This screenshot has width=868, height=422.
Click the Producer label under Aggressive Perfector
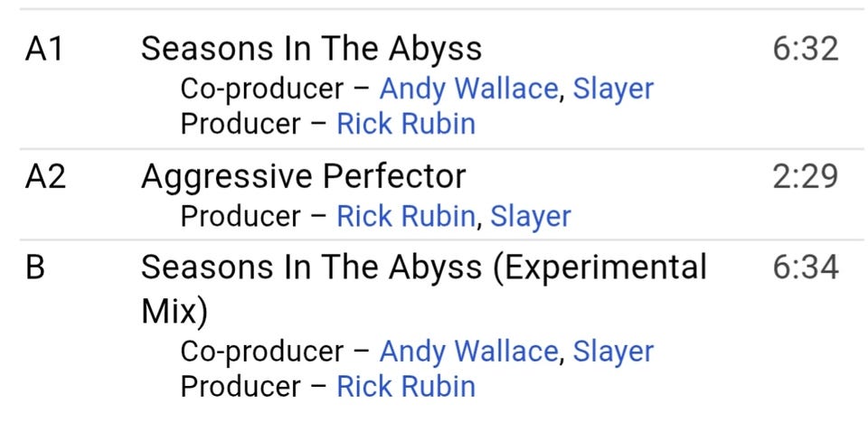click(x=241, y=216)
